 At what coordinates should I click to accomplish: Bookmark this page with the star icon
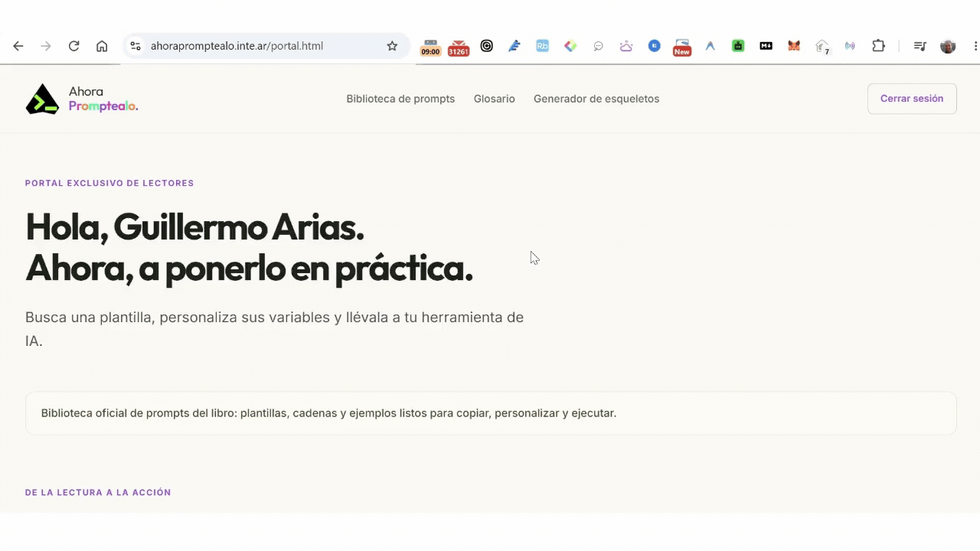[392, 46]
